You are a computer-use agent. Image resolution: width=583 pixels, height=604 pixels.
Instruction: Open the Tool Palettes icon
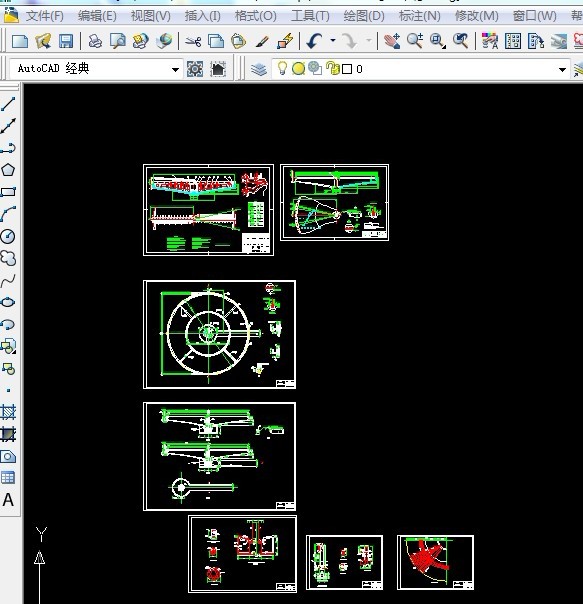pos(536,41)
